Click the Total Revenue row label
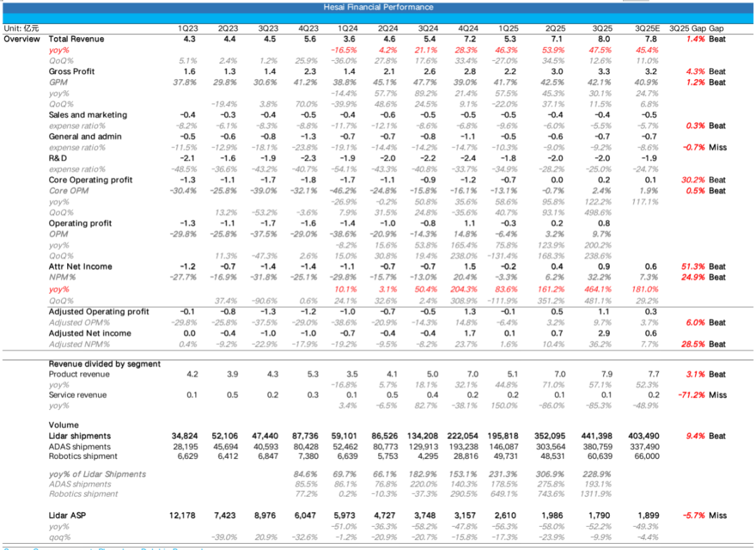Viewport: 756px width, 550px height. click(76, 39)
